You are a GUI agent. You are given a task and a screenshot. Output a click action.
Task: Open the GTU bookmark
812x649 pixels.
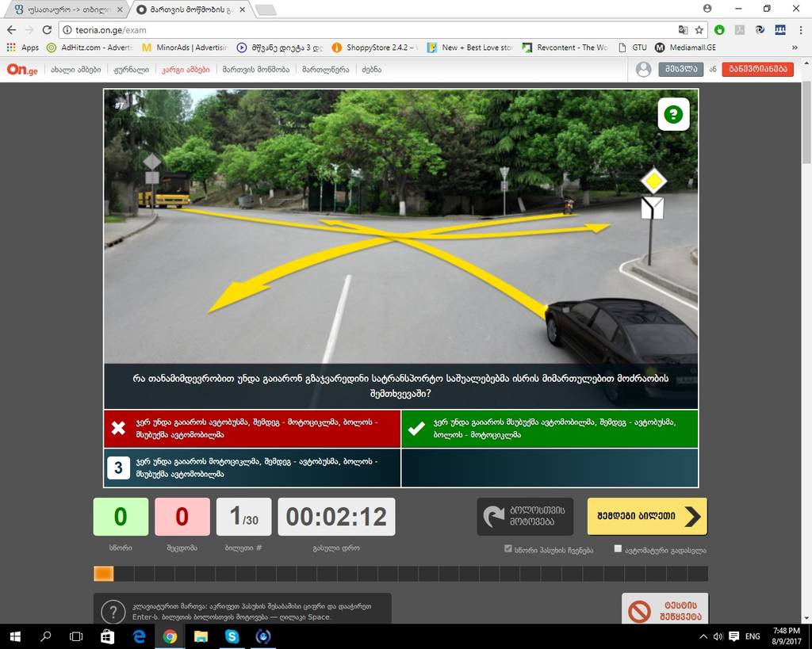pyautogui.click(x=632, y=48)
